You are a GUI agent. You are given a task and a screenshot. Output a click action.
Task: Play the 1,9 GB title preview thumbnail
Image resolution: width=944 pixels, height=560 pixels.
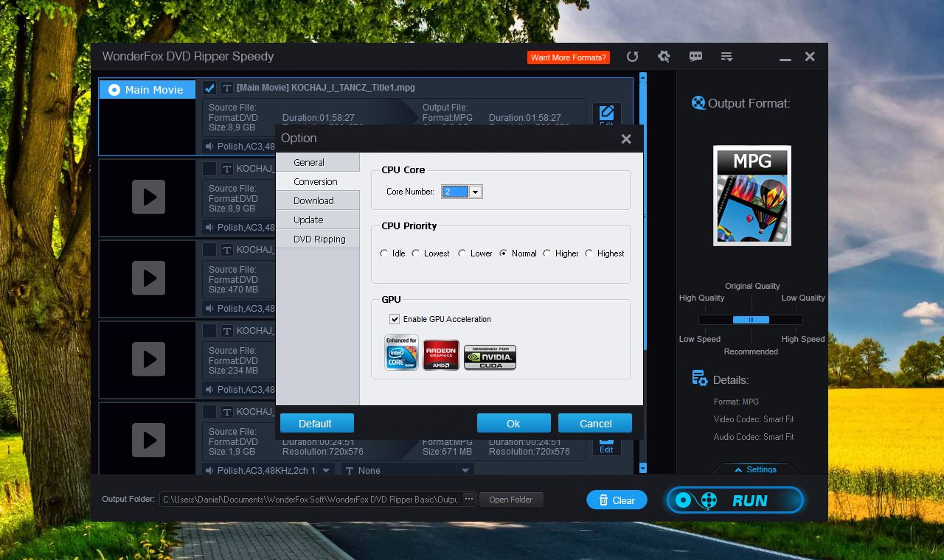coord(148,440)
